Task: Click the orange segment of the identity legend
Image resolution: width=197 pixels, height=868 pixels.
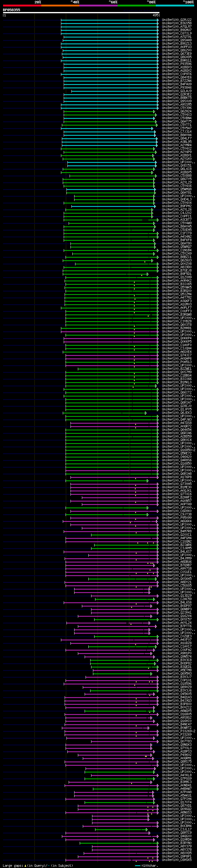Action: 60,6
